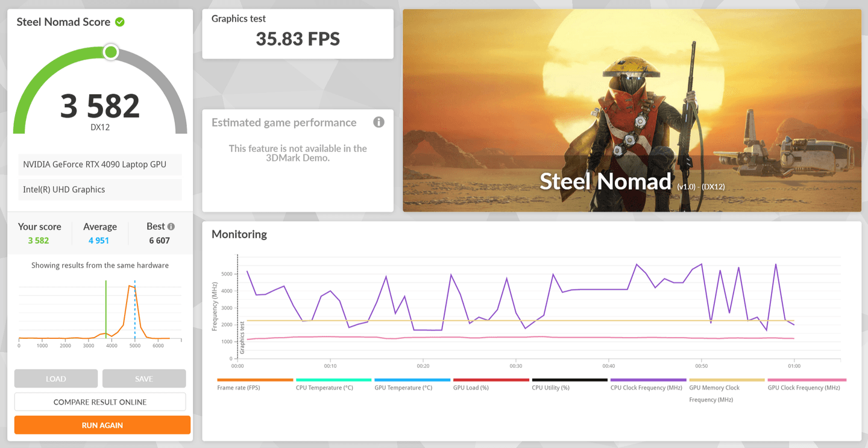Click the DX12 label under the score

pyautogui.click(x=100, y=127)
